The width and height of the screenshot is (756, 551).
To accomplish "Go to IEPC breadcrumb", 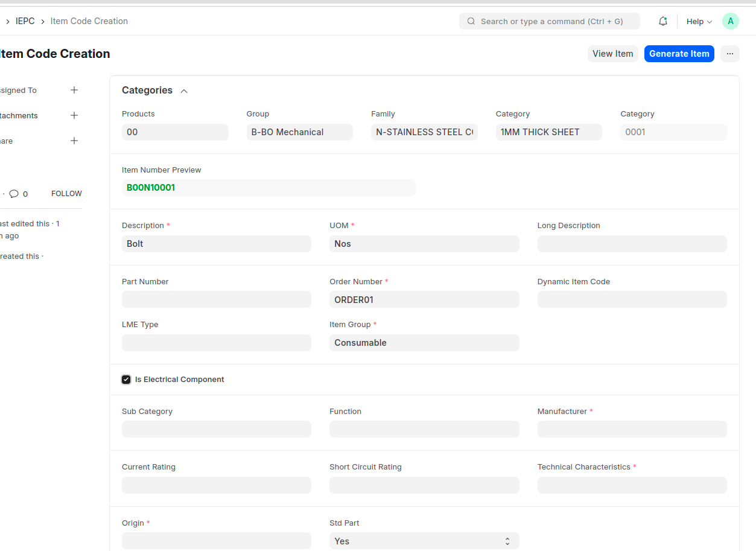I will pyautogui.click(x=25, y=21).
